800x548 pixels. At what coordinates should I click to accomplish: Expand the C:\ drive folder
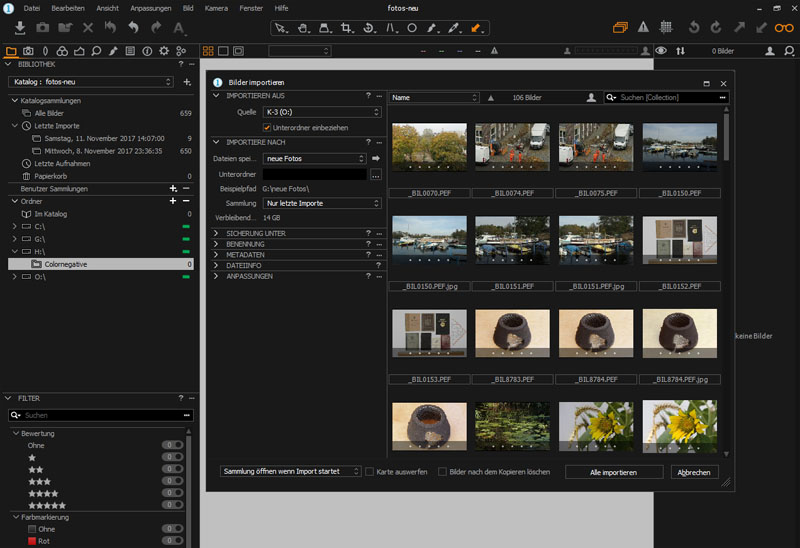[14, 226]
